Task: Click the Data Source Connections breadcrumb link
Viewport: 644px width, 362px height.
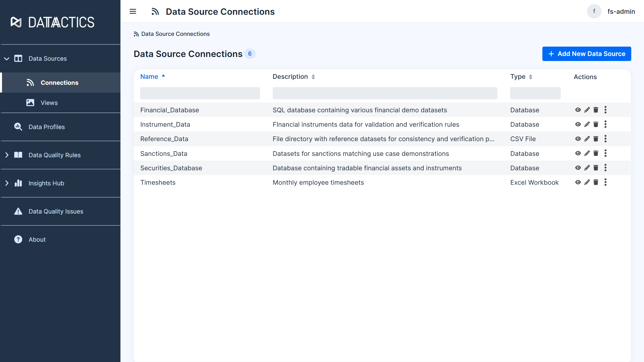Action: [175, 34]
